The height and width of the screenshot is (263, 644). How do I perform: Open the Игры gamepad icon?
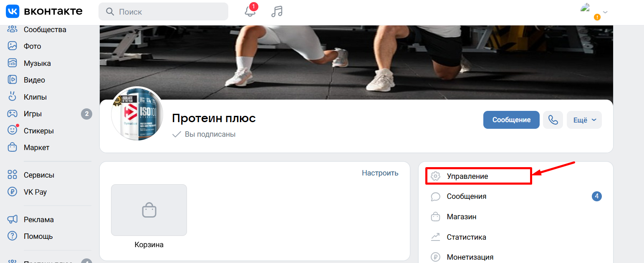(13, 114)
